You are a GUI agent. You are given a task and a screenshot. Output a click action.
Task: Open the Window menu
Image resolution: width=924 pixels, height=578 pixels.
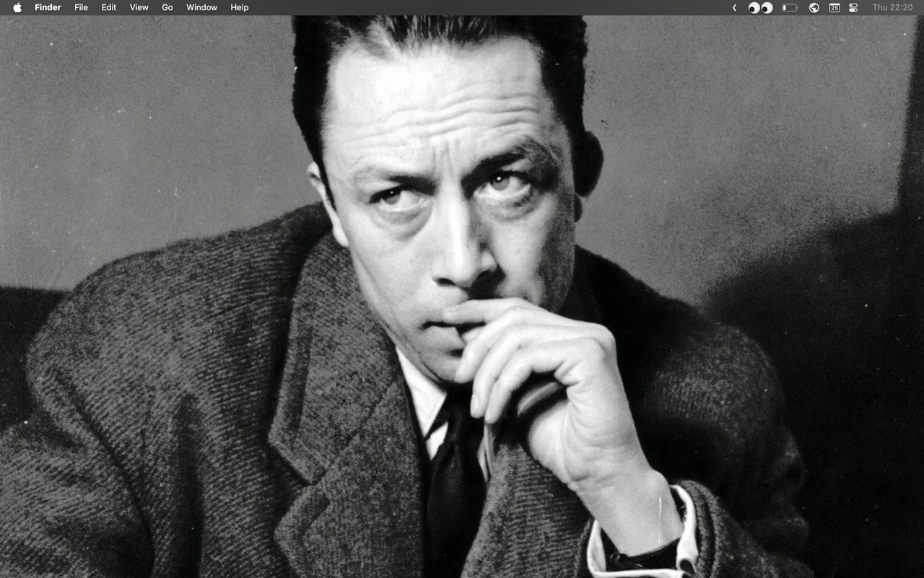pos(201,7)
